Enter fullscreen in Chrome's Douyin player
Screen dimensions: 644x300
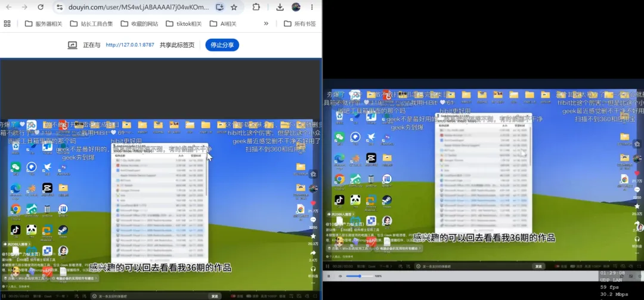315,296
